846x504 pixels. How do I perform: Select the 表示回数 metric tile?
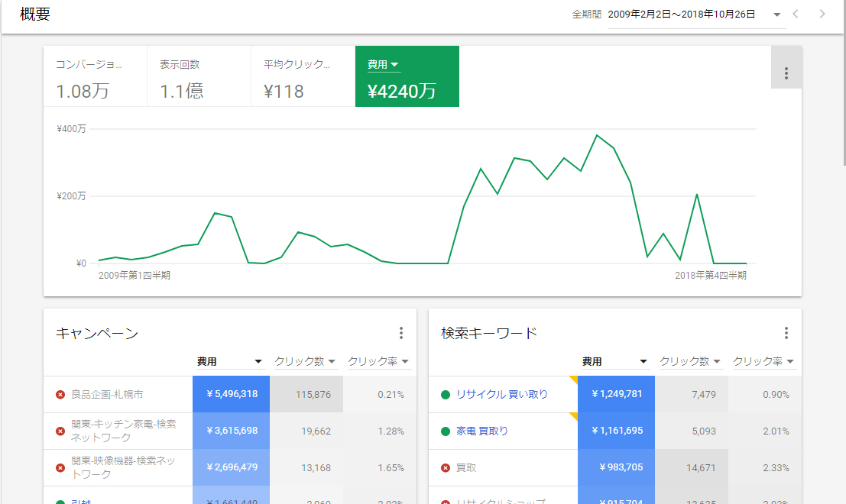[199, 76]
